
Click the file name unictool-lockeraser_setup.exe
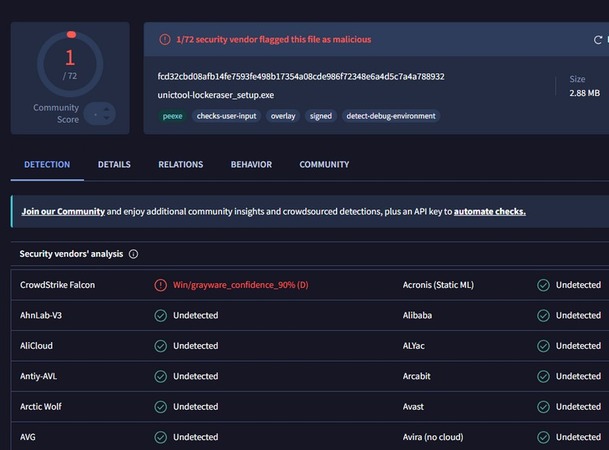[216, 95]
